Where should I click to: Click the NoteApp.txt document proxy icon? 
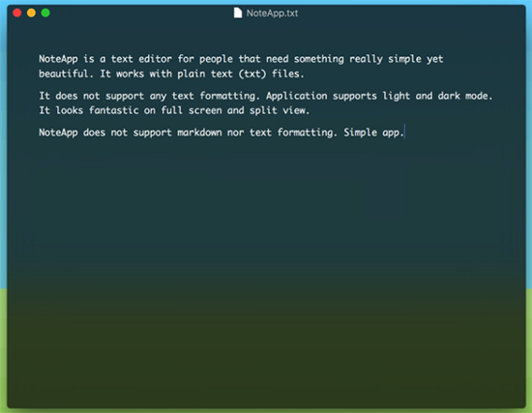point(238,14)
